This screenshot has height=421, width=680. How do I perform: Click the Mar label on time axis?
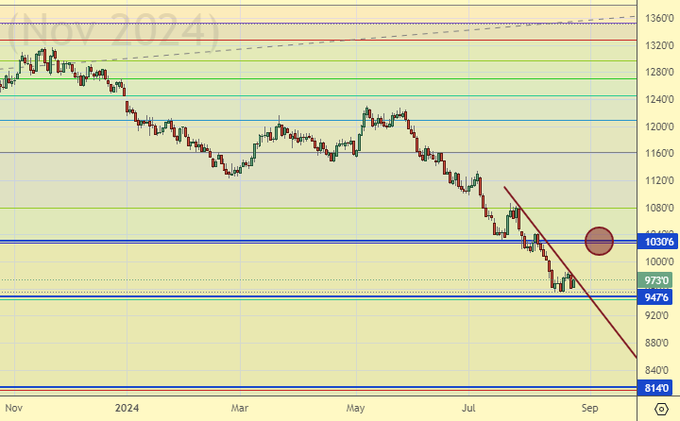[239, 408]
